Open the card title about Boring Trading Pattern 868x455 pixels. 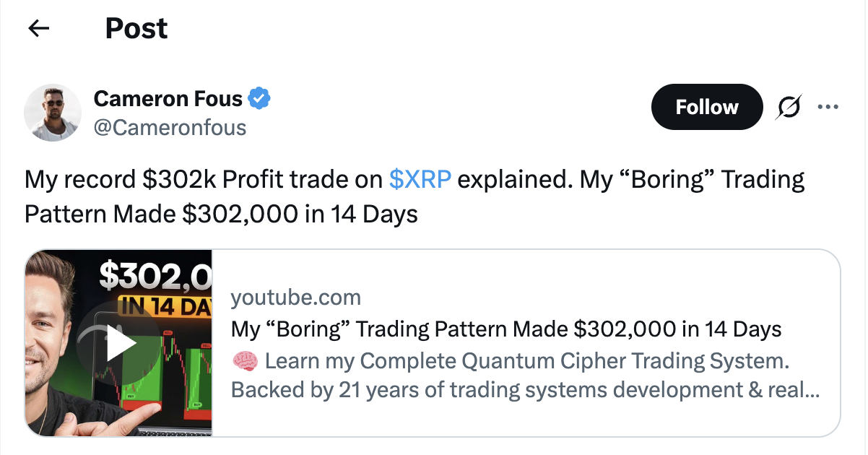click(505, 329)
